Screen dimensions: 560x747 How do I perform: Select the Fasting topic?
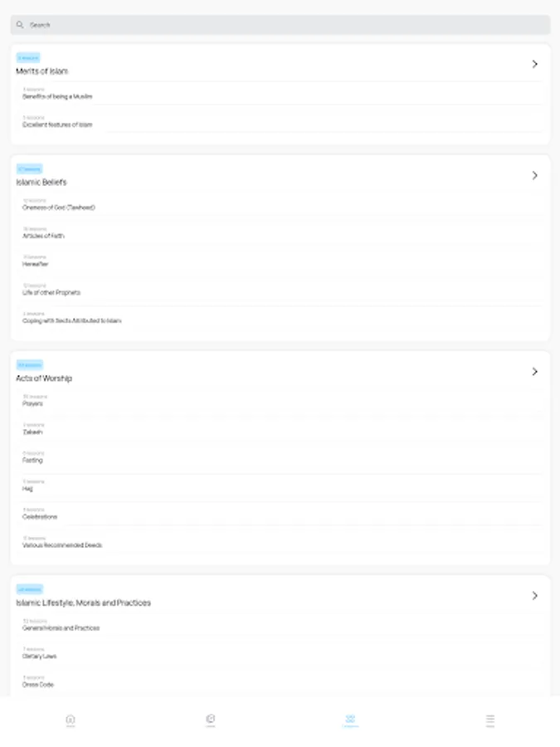33,460
